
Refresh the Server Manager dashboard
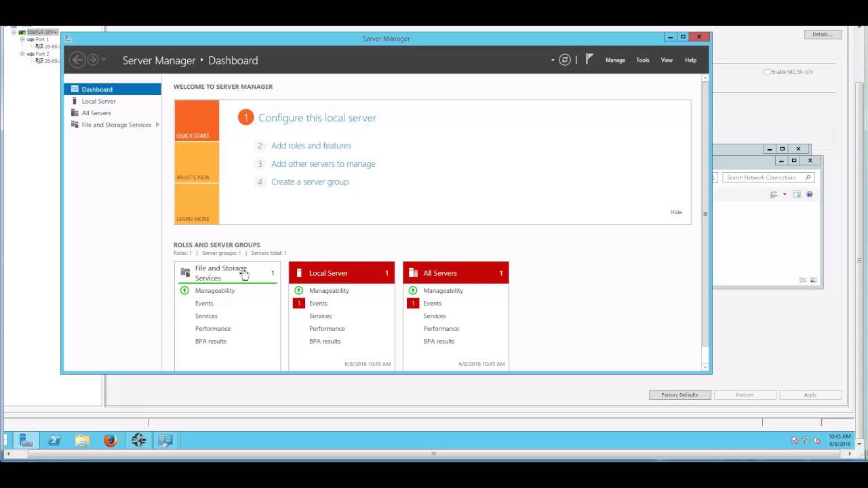(565, 60)
